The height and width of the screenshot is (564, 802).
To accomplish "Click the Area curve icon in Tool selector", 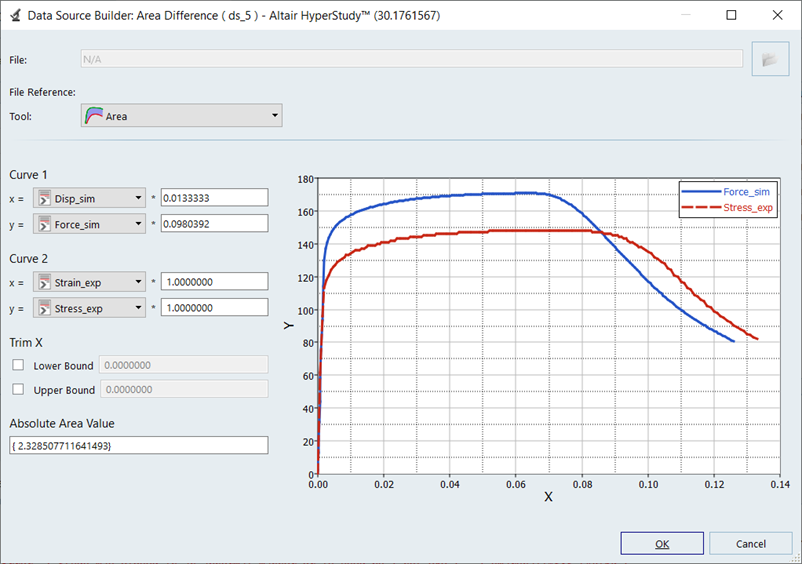I will (x=94, y=116).
